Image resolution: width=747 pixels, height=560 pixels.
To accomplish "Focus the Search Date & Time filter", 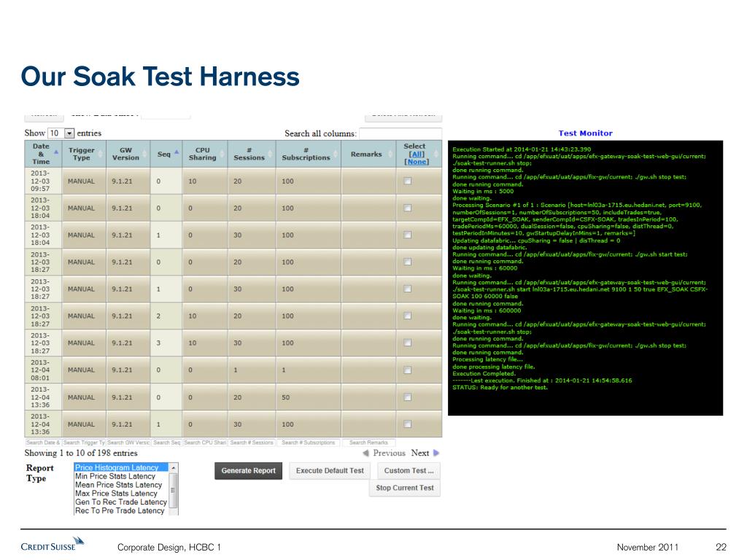I will tap(43, 443).
